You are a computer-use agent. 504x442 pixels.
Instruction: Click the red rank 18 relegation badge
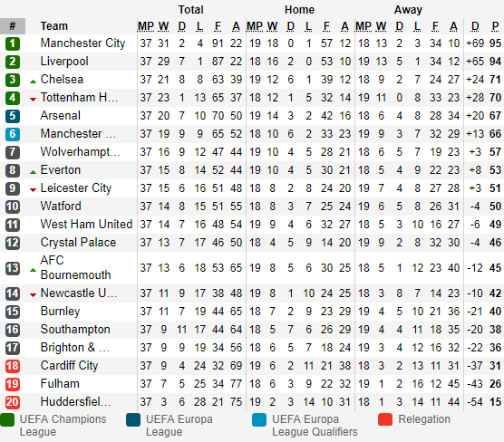point(13,366)
